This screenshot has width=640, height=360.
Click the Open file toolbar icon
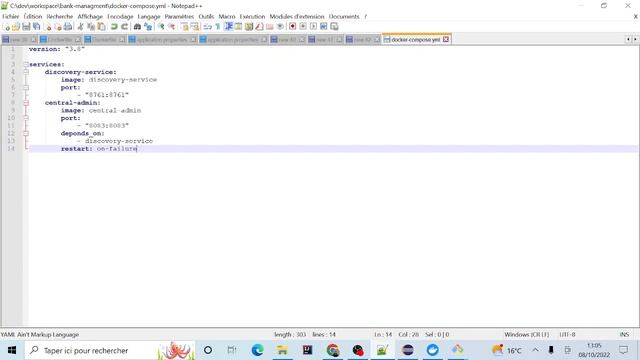coord(16,27)
